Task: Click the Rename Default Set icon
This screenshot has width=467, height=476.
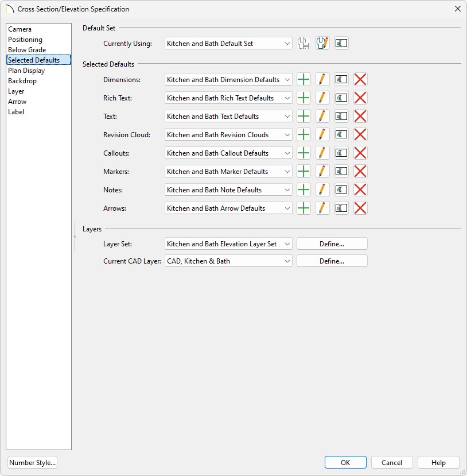Action: [341, 44]
